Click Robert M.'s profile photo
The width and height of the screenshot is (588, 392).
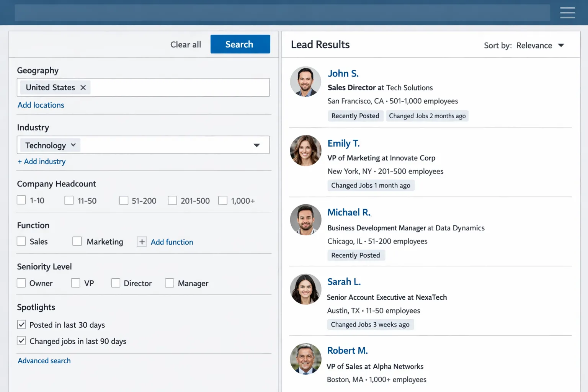tap(305, 359)
